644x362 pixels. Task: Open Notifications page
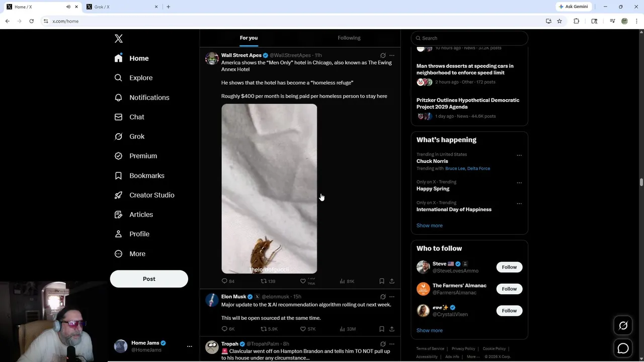(x=142, y=98)
